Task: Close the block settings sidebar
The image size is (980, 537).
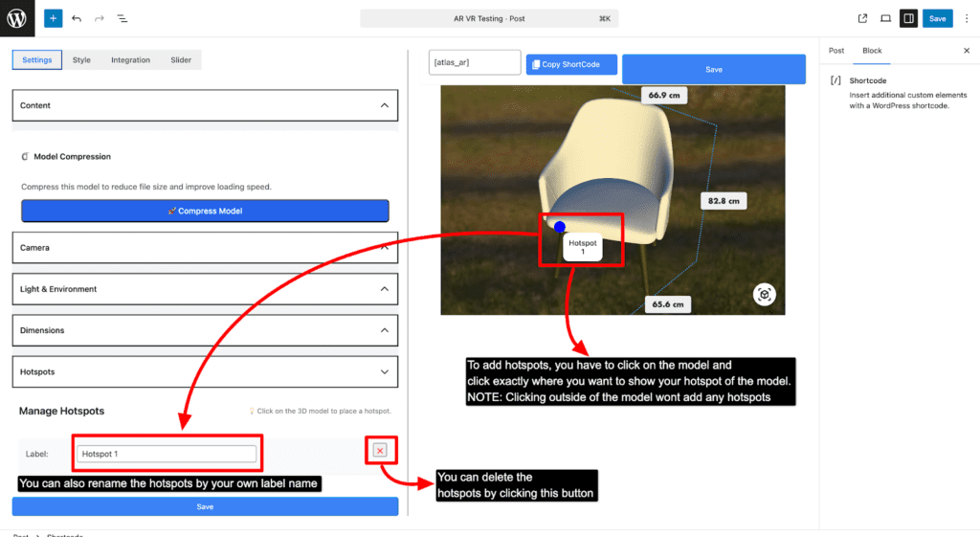Action: click(x=966, y=51)
